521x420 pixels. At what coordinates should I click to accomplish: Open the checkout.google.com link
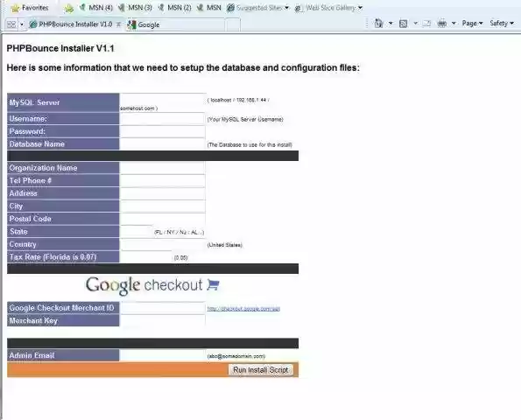pyautogui.click(x=243, y=309)
